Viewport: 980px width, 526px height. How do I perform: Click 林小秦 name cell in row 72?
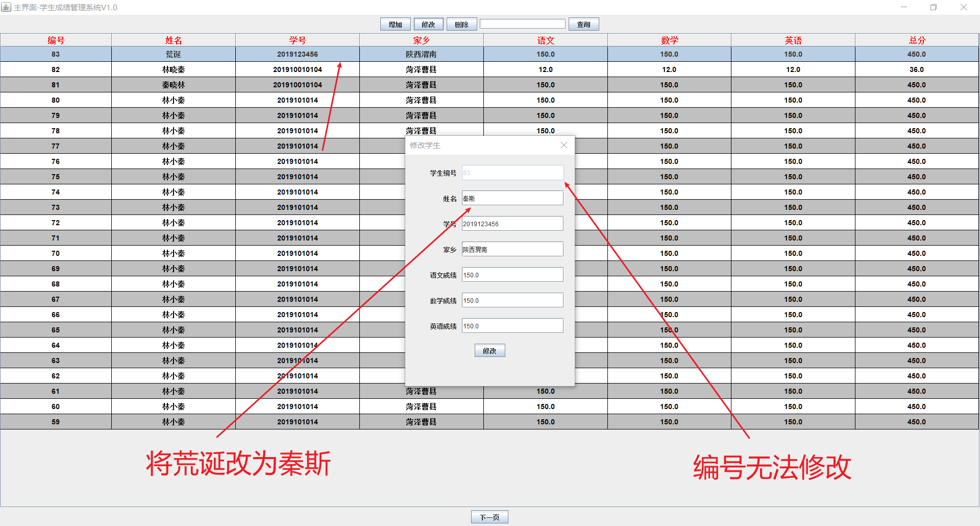[174, 223]
